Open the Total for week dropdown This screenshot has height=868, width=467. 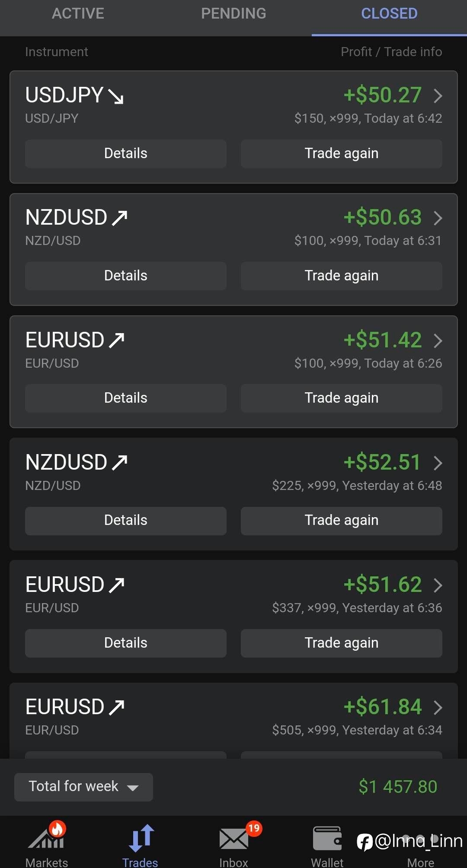click(x=83, y=787)
